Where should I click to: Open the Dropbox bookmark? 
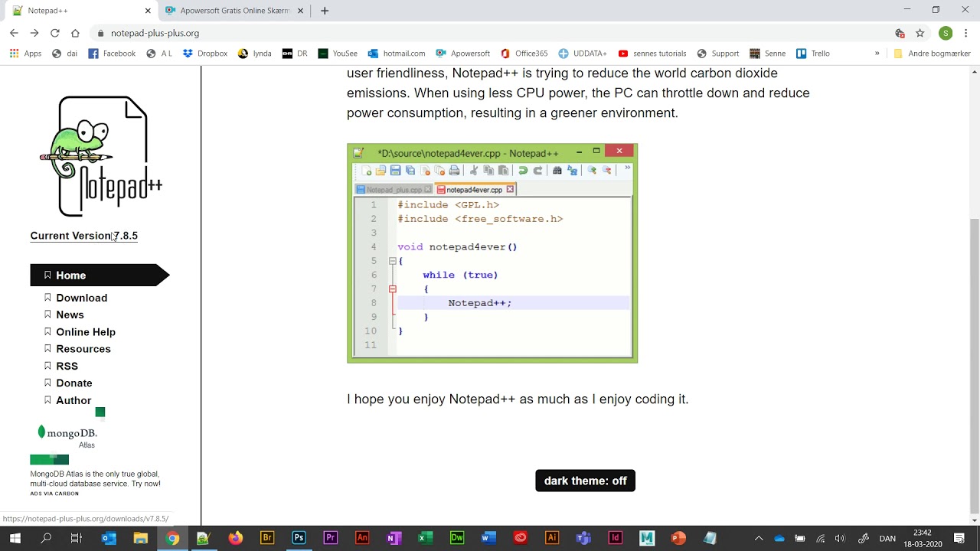point(204,54)
